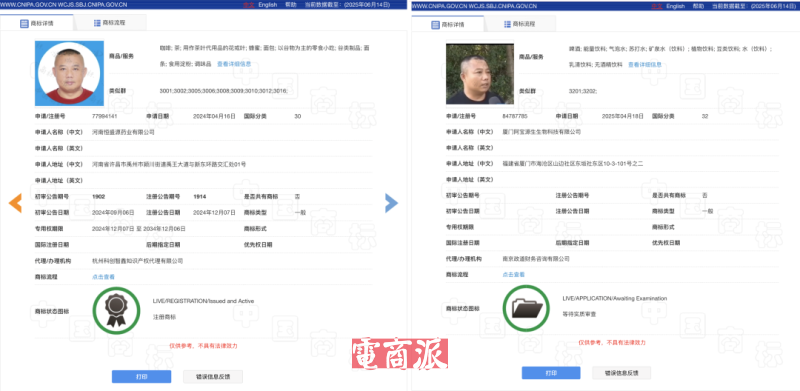Select preliminary announcement date 2024年09月06日
Viewport: 800px width, 391px height.
[113, 212]
